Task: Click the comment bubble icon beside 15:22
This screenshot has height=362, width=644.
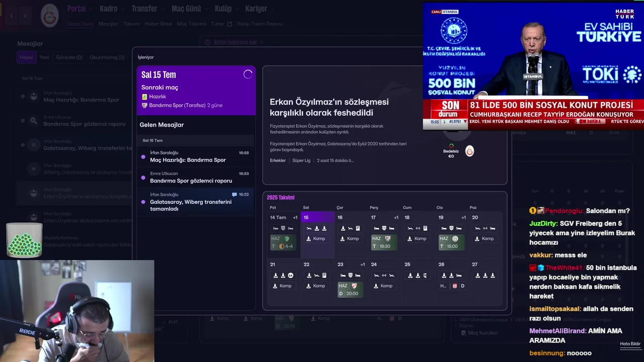Action: click(x=234, y=195)
